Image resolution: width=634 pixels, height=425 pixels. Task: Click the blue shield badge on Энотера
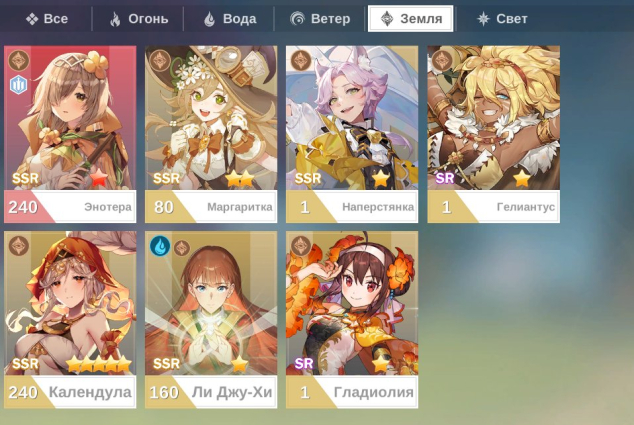(x=18, y=85)
